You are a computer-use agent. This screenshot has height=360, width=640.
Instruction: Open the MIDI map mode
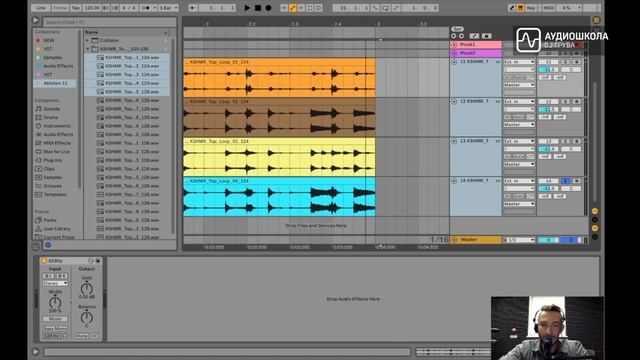549,8
